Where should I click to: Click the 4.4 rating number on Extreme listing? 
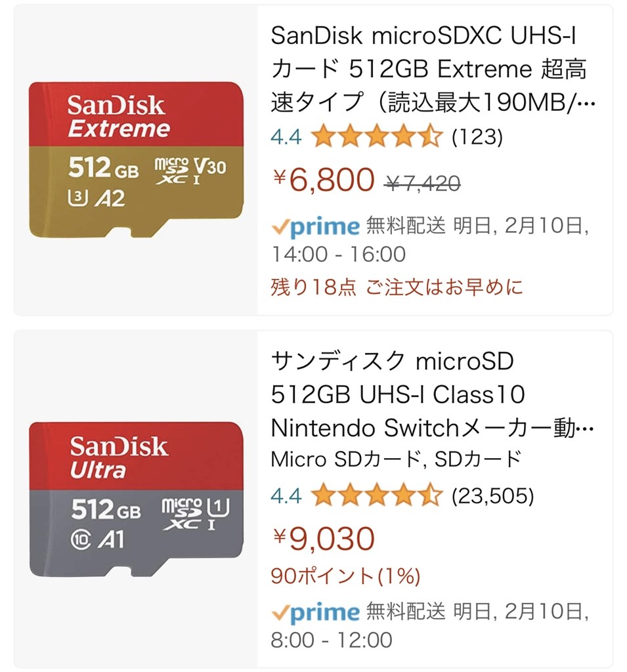(x=285, y=136)
